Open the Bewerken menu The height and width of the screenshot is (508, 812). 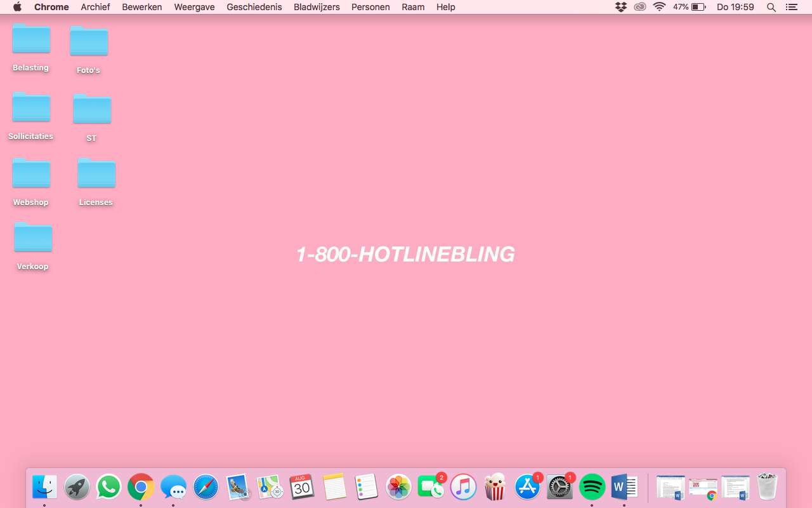pos(142,7)
